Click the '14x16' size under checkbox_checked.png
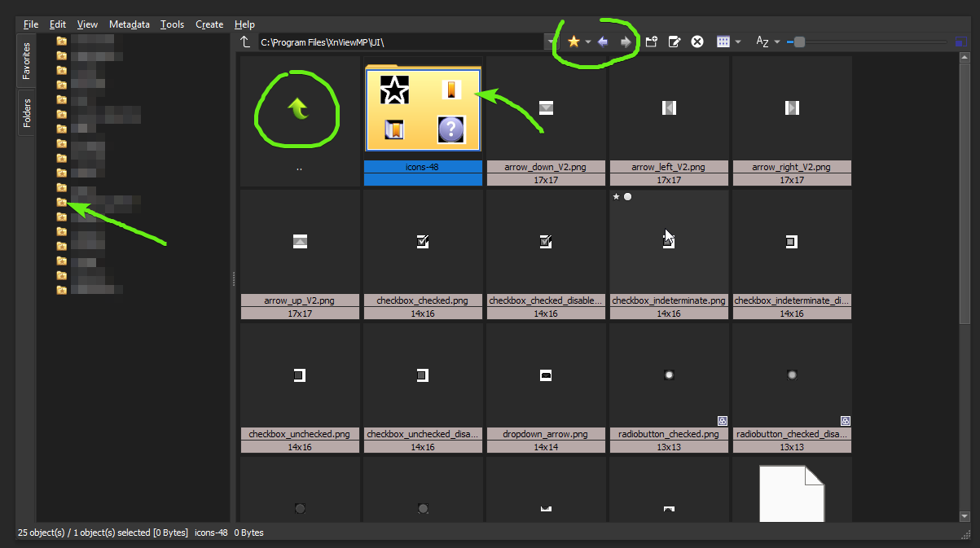The height and width of the screenshot is (548, 980). 423,313
